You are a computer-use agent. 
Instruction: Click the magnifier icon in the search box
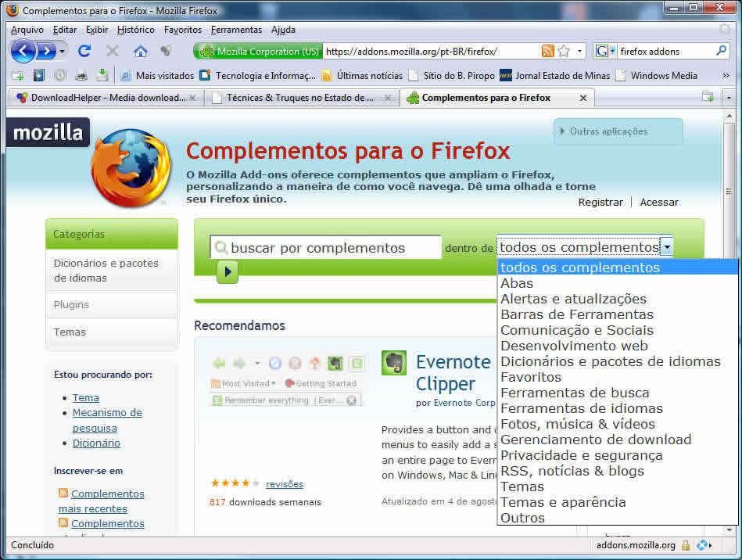click(x=721, y=52)
